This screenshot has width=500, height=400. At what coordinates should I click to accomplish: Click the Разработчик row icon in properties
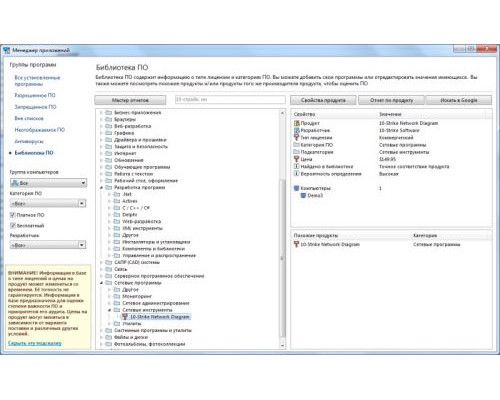297,130
